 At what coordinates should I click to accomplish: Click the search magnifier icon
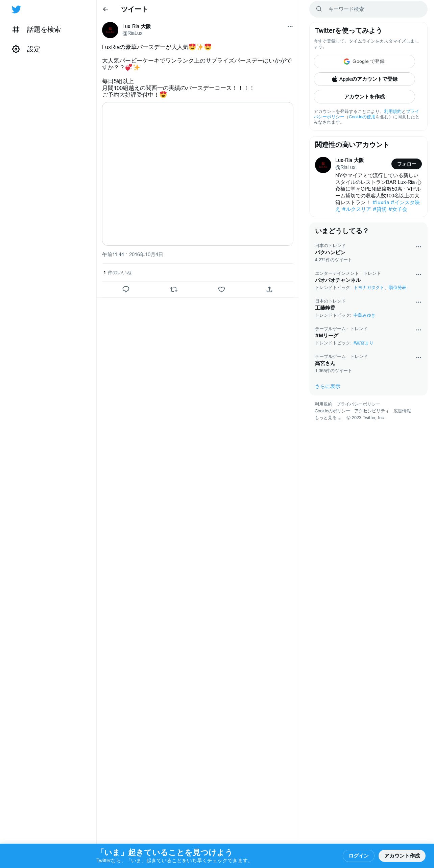click(x=319, y=9)
